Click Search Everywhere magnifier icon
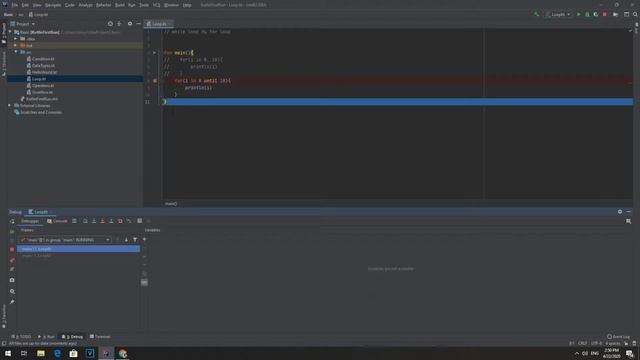Image resolution: width=640 pixels, height=360 pixels. pyautogui.click(x=635, y=14)
